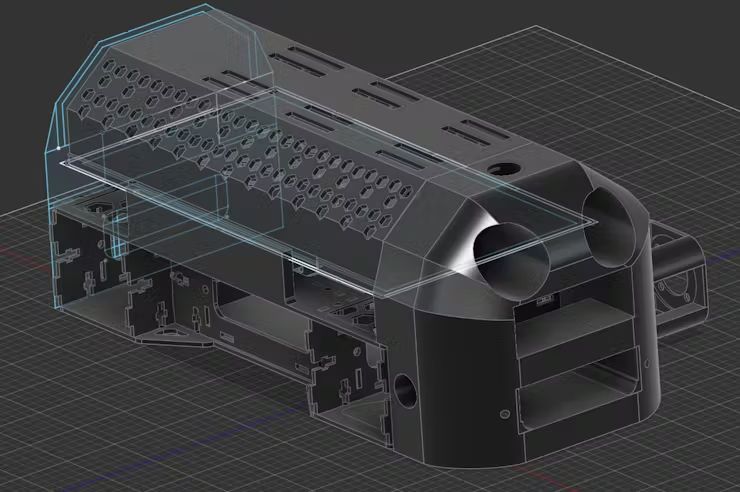
Task: Click the round hole on the lower front side
Action: (405, 390)
